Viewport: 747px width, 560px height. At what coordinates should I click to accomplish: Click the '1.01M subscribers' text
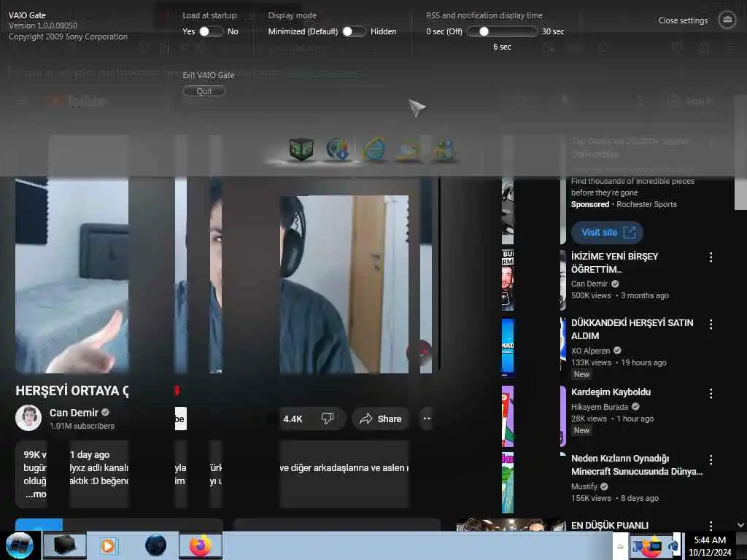82,426
